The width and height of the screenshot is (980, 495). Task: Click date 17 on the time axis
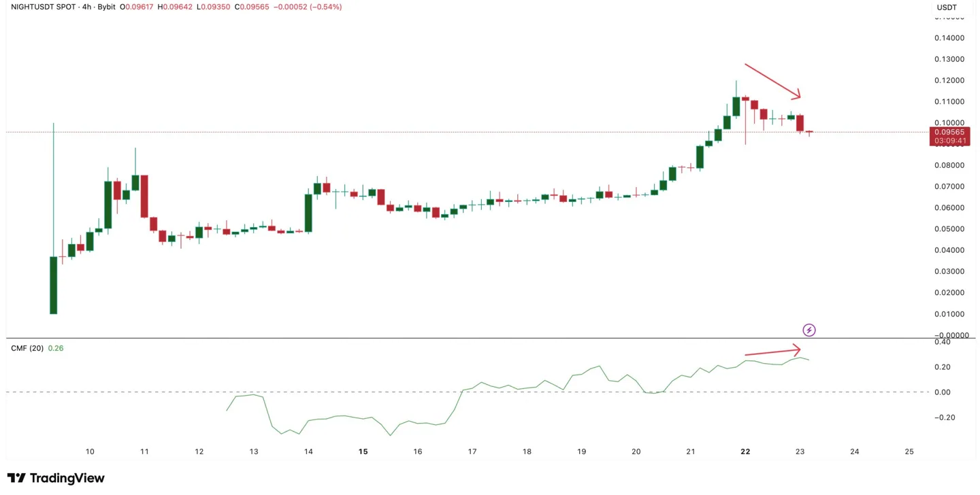472,451
